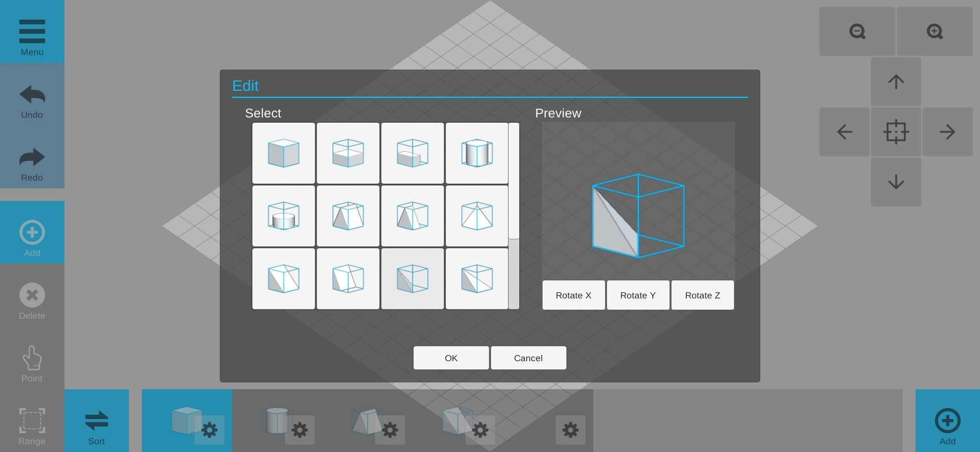Select the solid cube shape
Screen dimensions: 980x452
[283, 153]
